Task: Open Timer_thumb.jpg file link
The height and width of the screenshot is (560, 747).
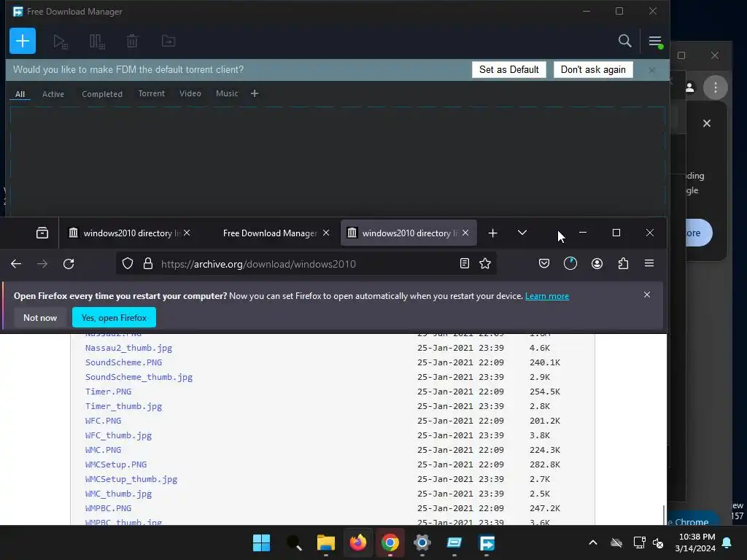Action: (x=123, y=406)
